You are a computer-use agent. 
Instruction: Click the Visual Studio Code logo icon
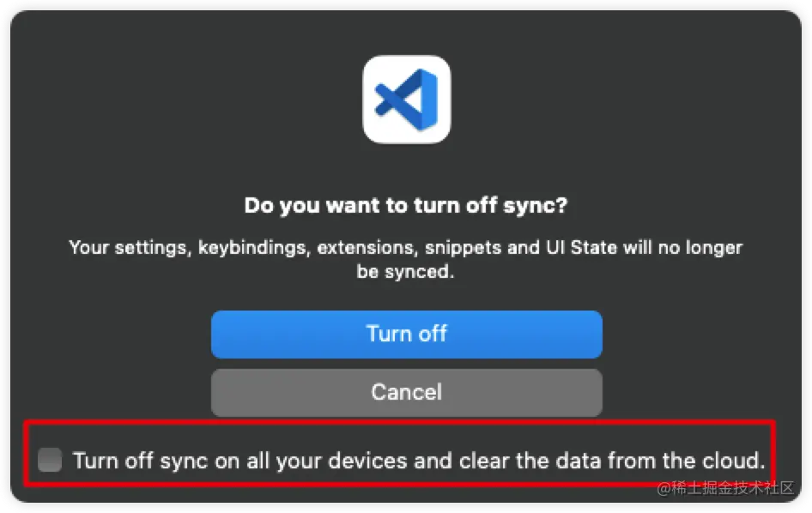(x=406, y=100)
